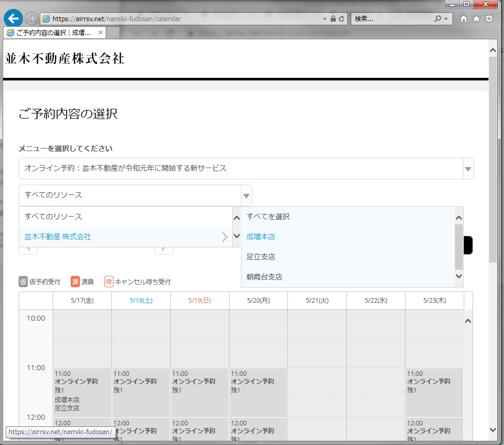Click the 11:00 time label
Viewport: 504px width, 445px height.
pos(36,368)
